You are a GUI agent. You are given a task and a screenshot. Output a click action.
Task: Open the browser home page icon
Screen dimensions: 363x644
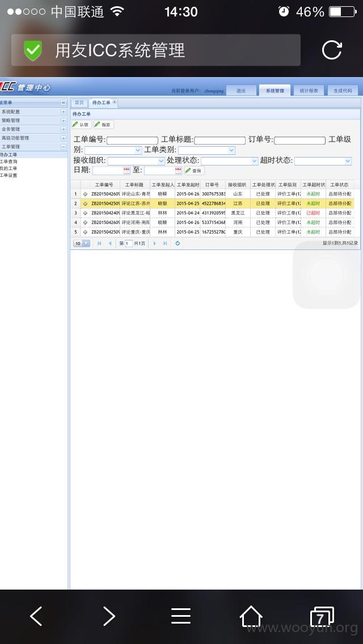tap(251, 616)
